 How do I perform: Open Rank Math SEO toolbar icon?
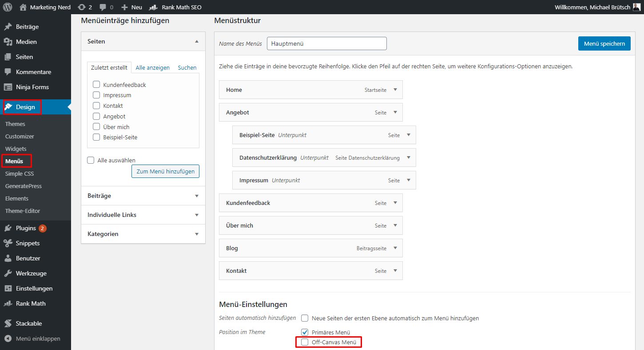click(x=154, y=7)
